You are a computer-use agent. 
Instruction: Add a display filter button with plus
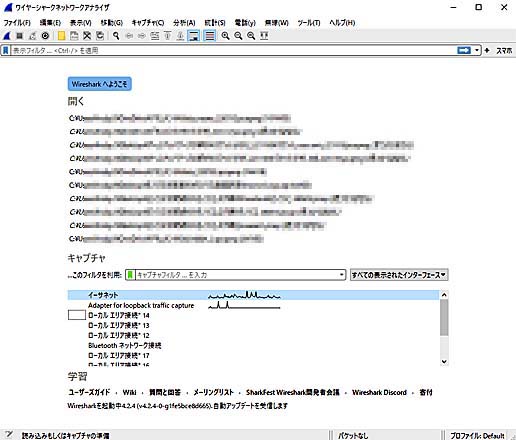(x=487, y=50)
